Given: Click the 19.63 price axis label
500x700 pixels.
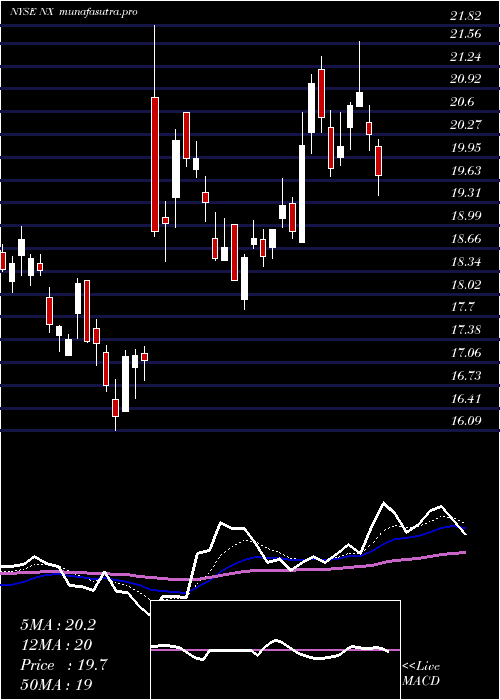Looking at the screenshot, I should [x=466, y=171].
